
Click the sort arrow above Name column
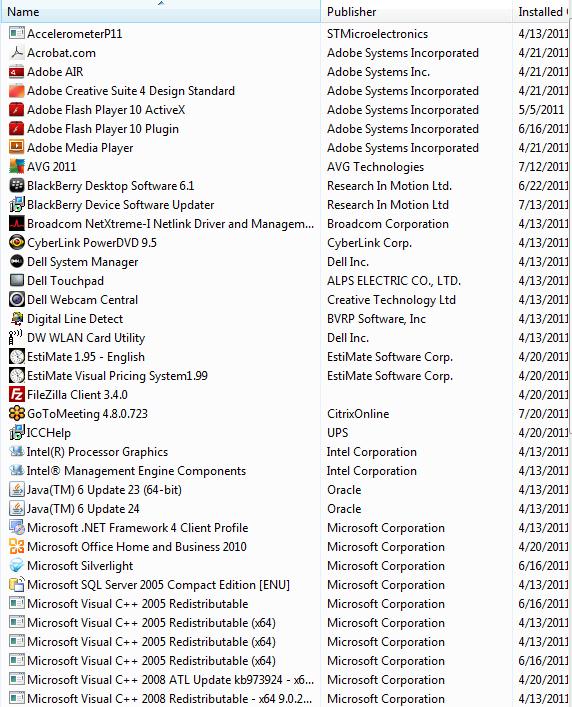point(161,3)
